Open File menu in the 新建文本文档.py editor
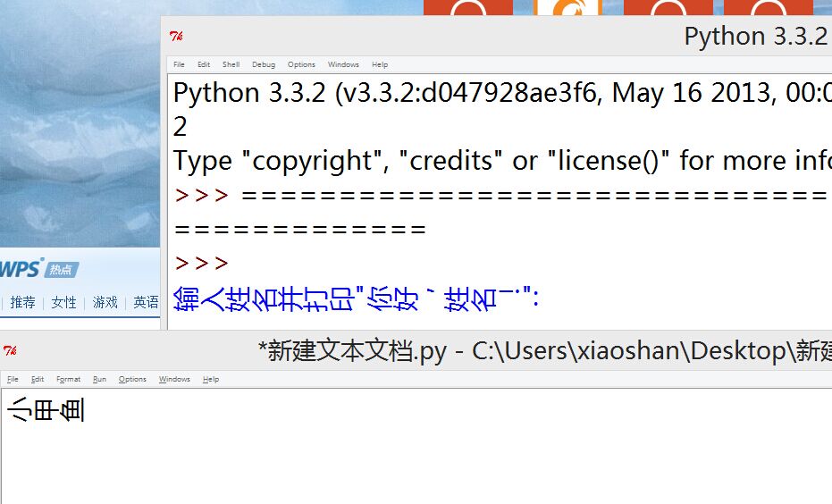 [x=13, y=379]
